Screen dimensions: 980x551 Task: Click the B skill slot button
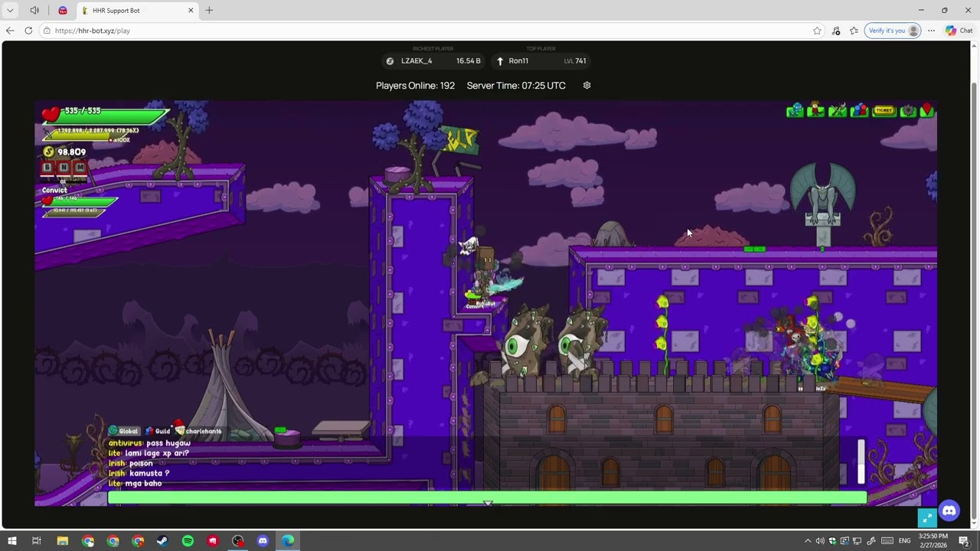tap(47, 168)
